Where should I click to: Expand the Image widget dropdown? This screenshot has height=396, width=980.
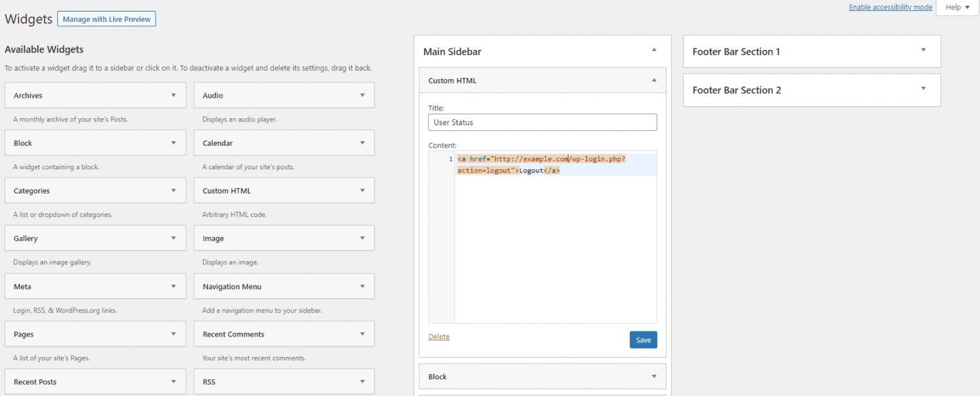pos(362,238)
